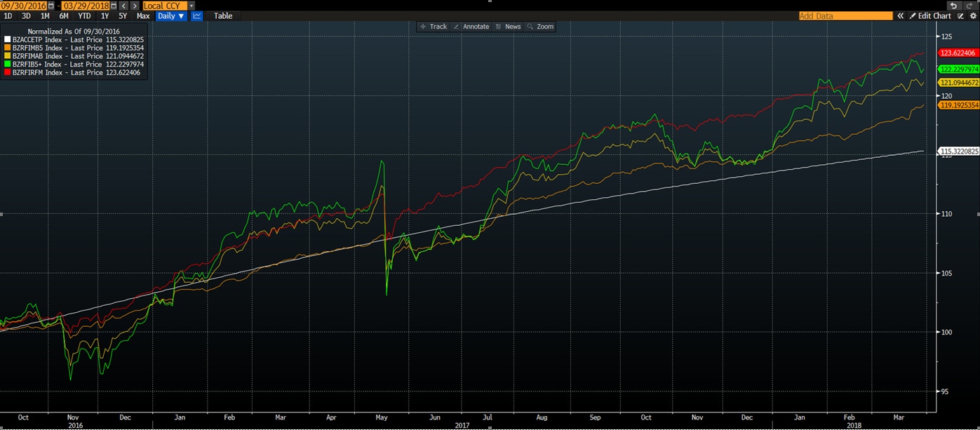980x430 pixels.
Task: Switch to the Table view
Action: coord(223,16)
